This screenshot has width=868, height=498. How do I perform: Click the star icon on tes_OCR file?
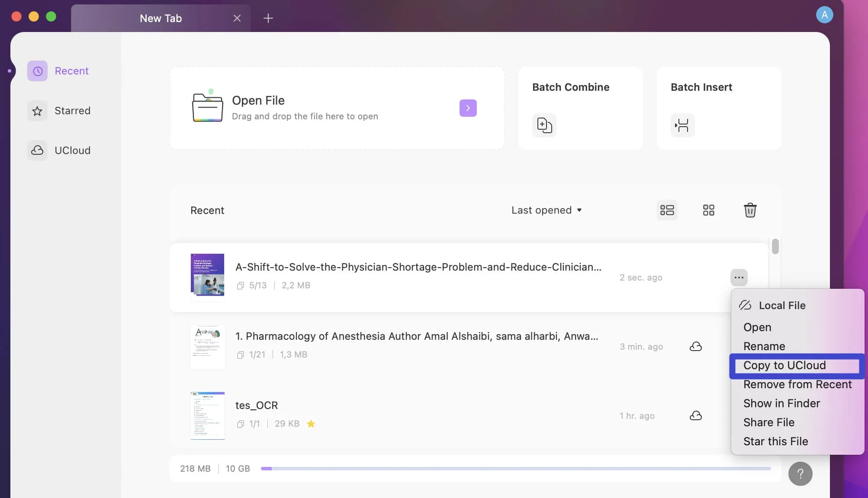[x=311, y=424]
